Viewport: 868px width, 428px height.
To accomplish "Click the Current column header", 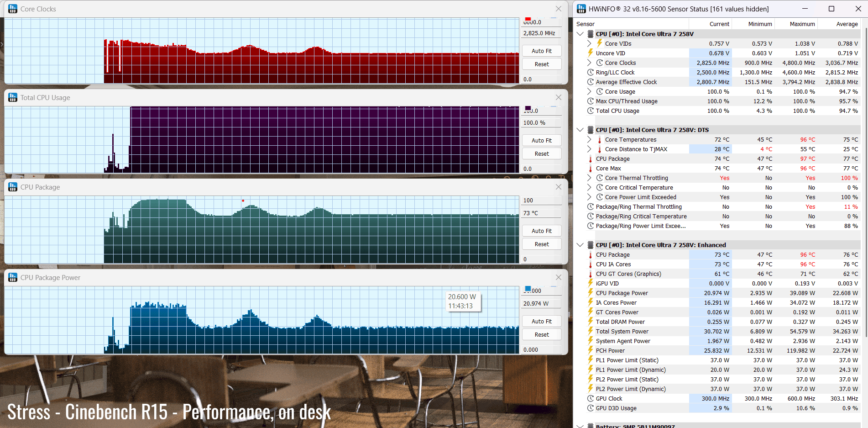I will [x=710, y=24].
